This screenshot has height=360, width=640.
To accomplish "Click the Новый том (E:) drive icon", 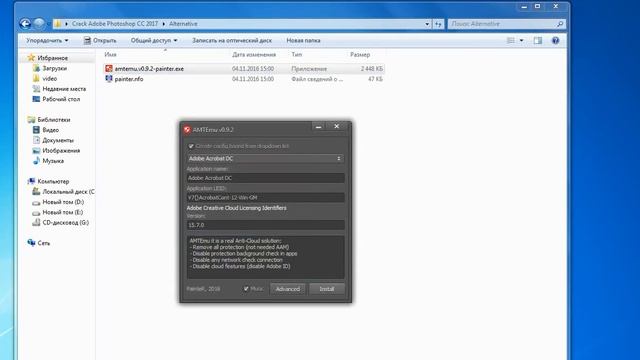I will coord(36,212).
